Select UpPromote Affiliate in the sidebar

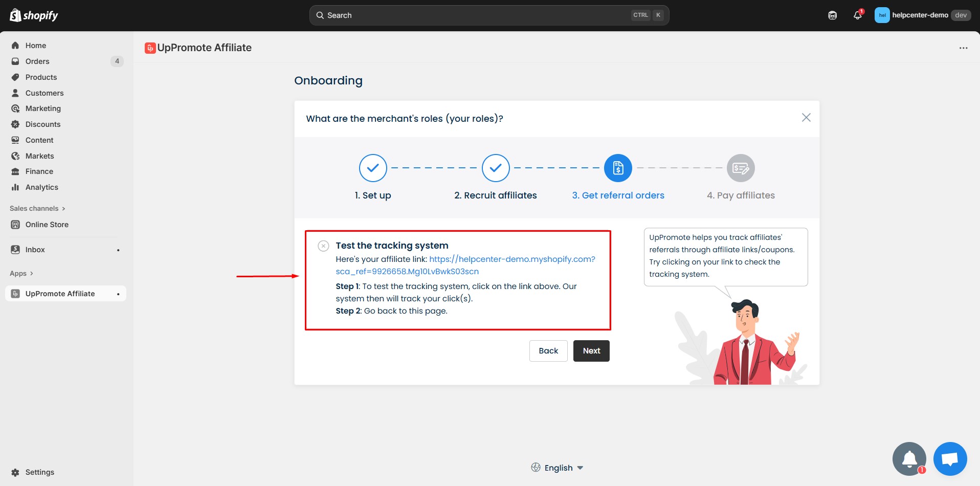65,294
